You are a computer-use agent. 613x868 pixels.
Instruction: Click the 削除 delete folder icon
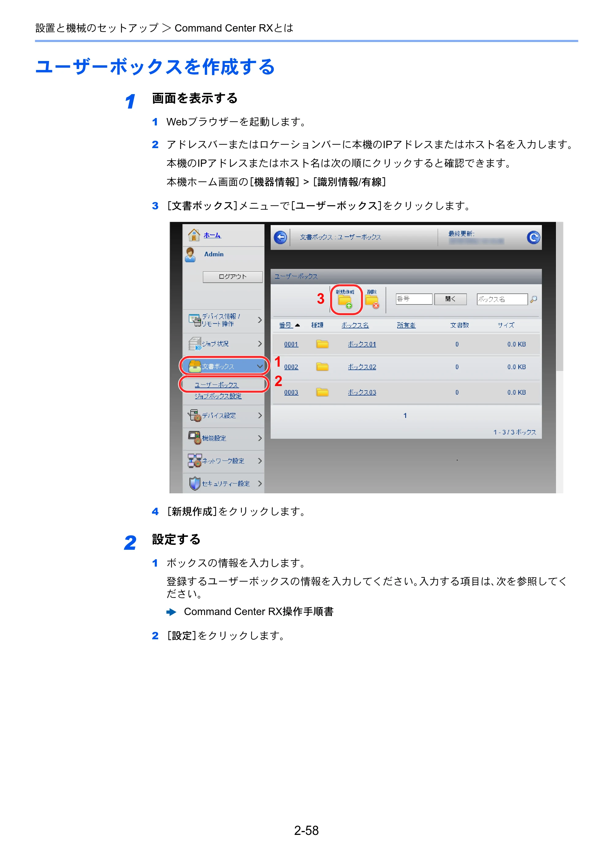click(x=372, y=302)
